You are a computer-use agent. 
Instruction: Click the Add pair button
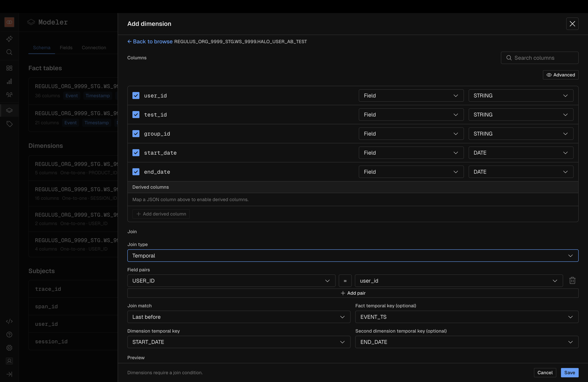(353, 293)
